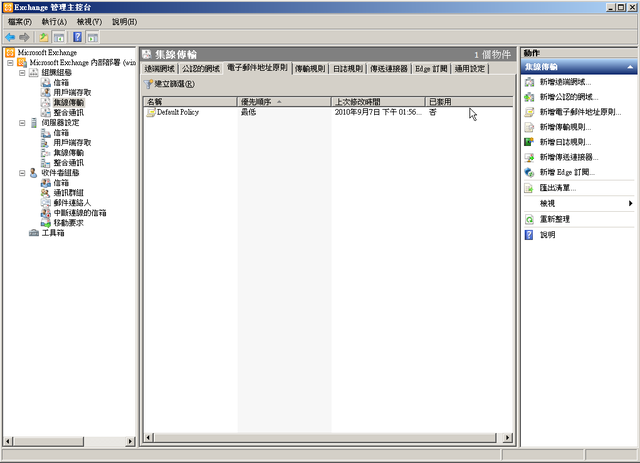
Task: Click 建立篩選(R) filter button
Action: coord(169,84)
